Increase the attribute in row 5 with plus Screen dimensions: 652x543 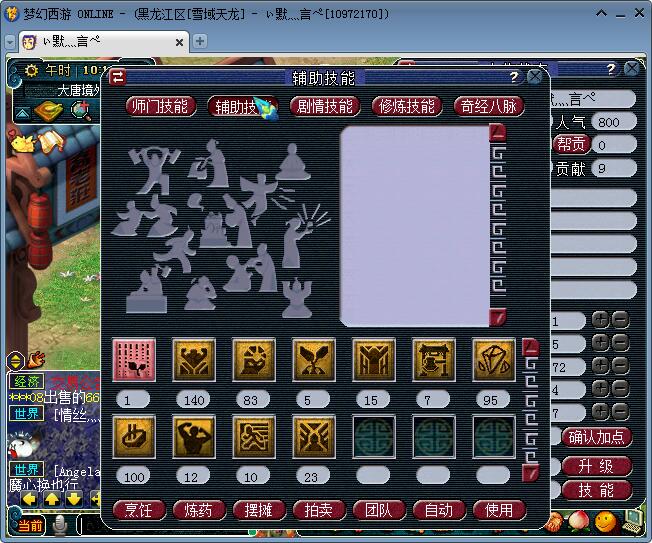click(x=601, y=343)
